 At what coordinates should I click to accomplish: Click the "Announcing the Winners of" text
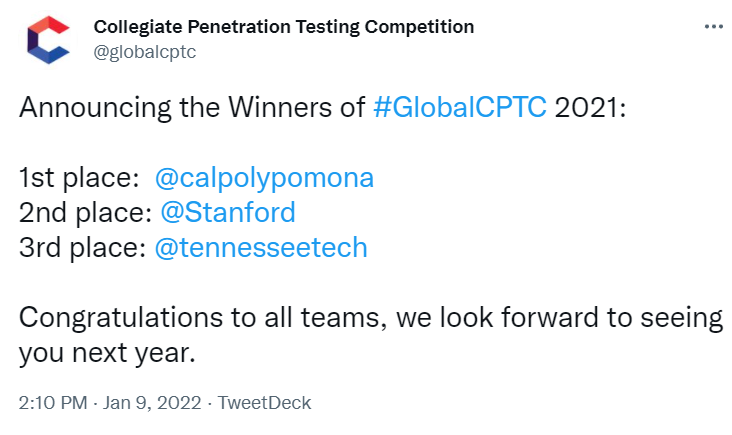[x=192, y=107]
